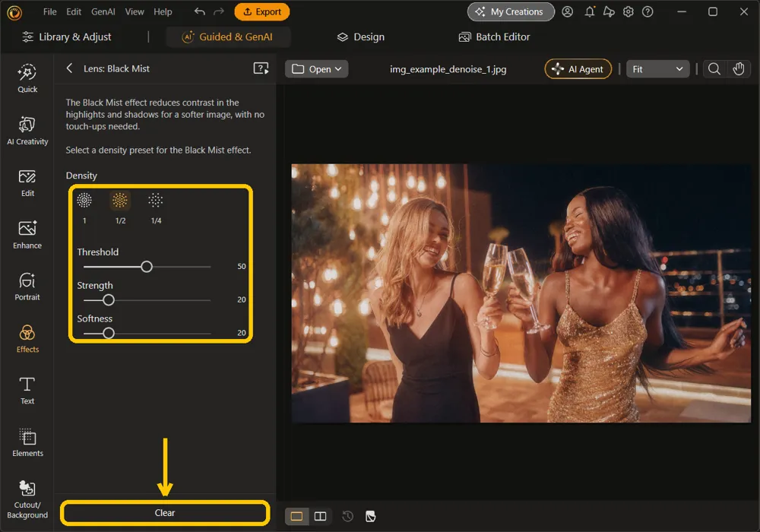Switch to split compare view
Screen dimensions: 760x532
(321, 516)
